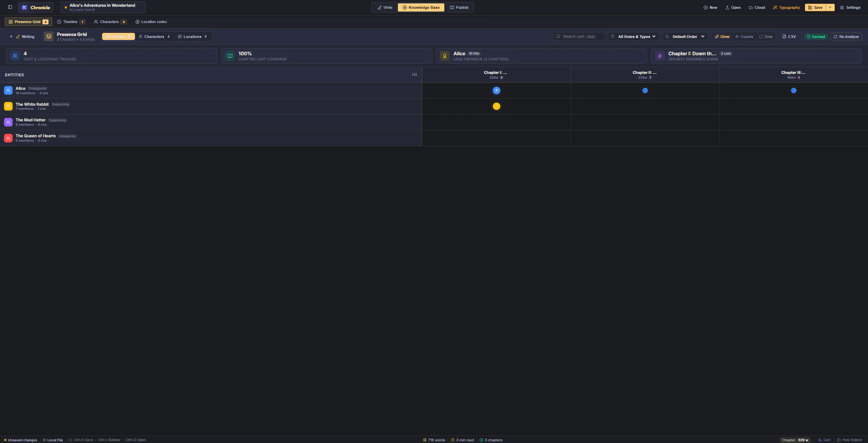Image resolution: width=868 pixels, height=443 pixels.
Task: Export the grid as CSV
Action: [789, 37]
